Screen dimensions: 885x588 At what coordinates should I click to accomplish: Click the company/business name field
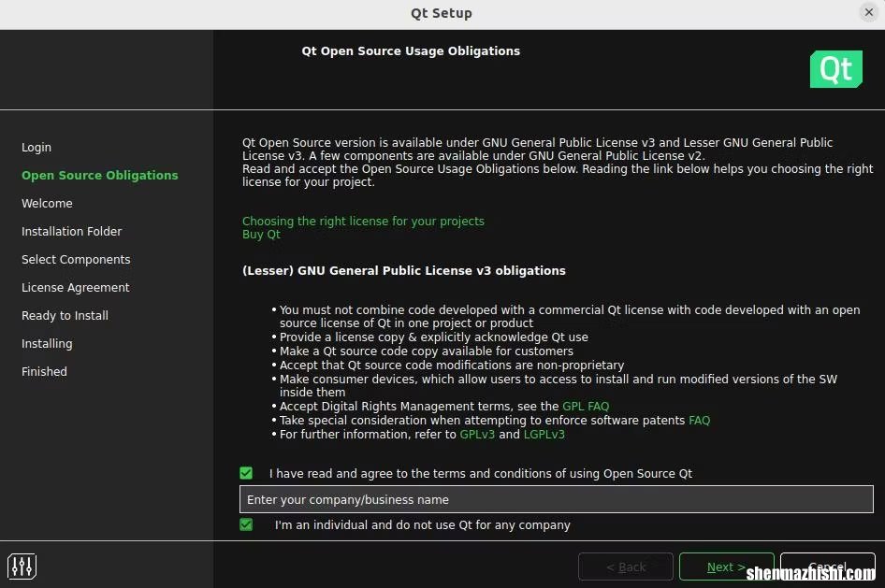556,499
